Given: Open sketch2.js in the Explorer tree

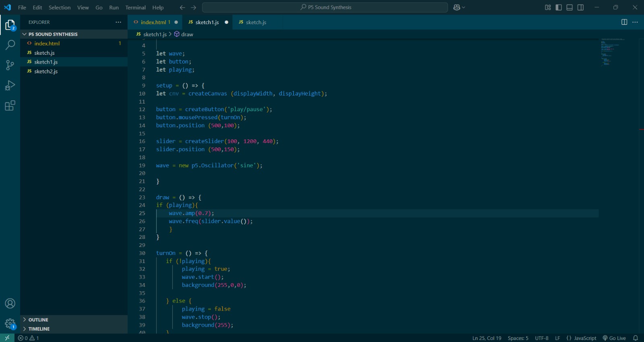Looking at the screenshot, I should click(74, 71).
